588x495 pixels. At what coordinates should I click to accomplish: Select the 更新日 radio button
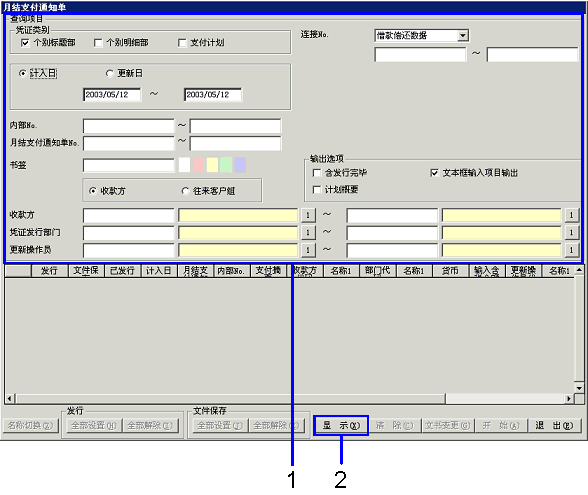point(110,74)
